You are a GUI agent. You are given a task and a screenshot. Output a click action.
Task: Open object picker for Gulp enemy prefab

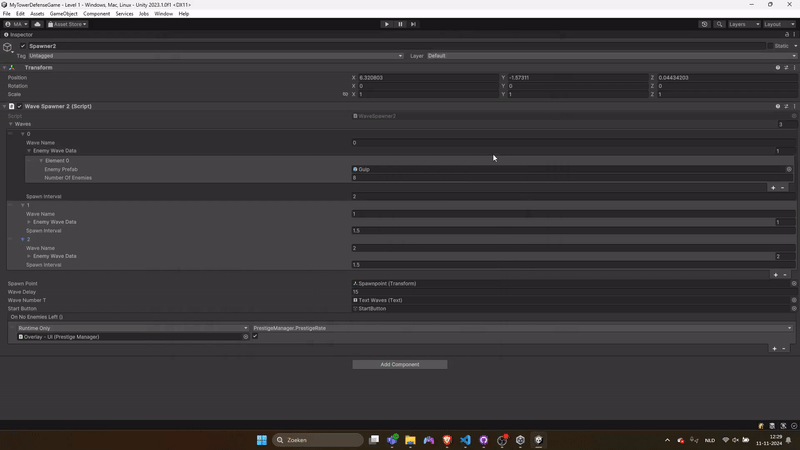point(789,169)
